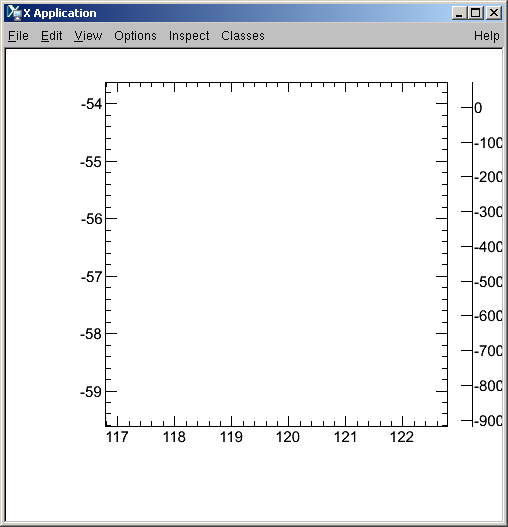The height and width of the screenshot is (527, 508).
Task: Open the Inspect menu
Action: click(189, 36)
